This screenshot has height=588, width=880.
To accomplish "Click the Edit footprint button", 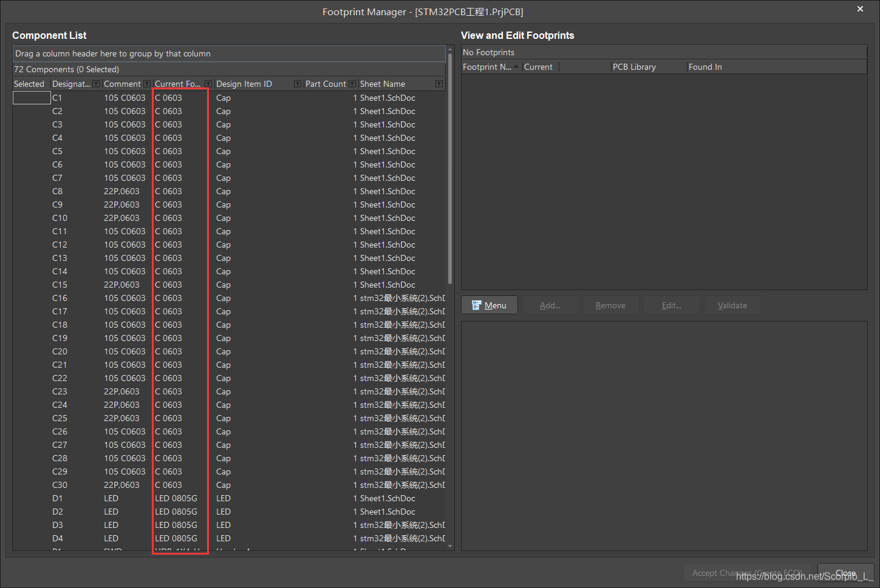I will 671,305.
